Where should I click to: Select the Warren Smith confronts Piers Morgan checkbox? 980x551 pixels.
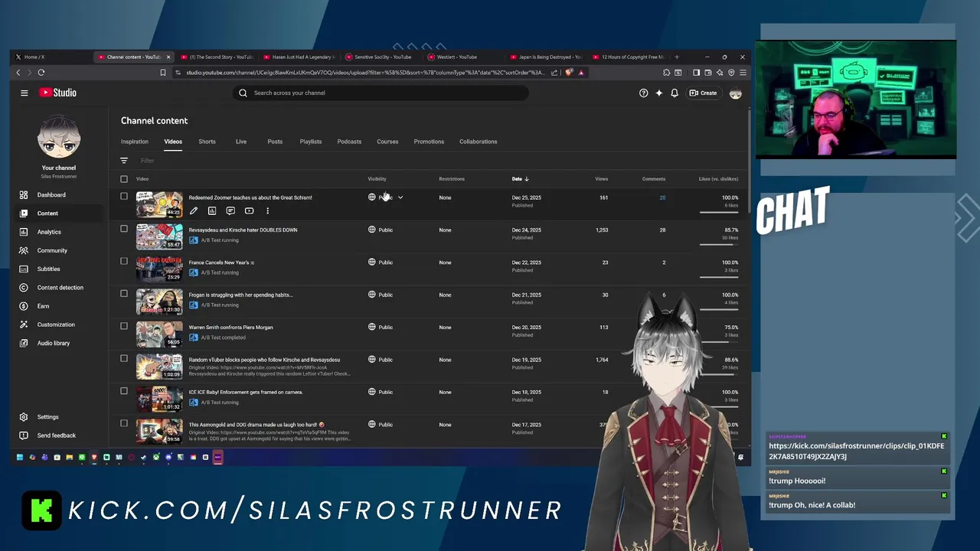124,326
